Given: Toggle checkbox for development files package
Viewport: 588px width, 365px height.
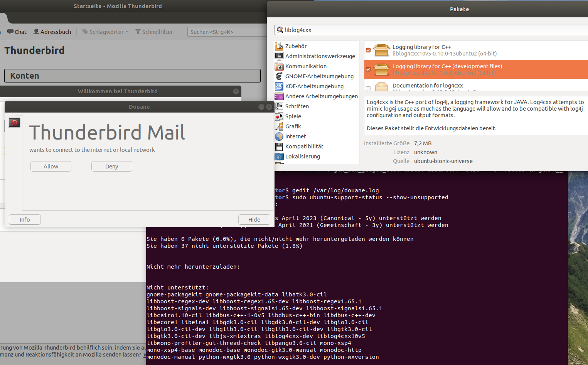Looking at the screenshot, I should tap(368, 69).
